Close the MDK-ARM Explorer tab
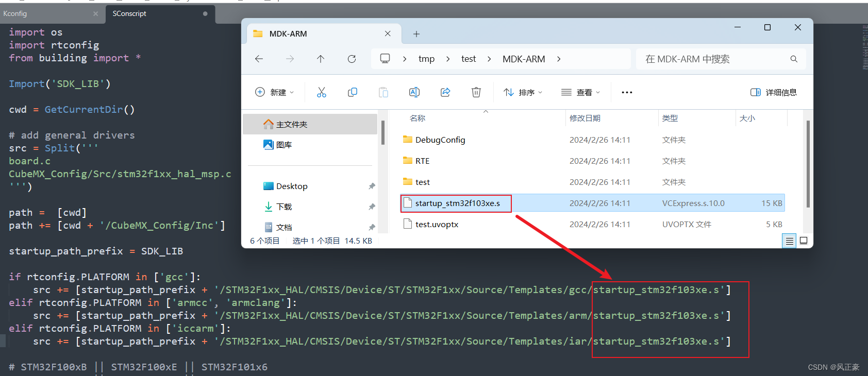Image resolution: width=868 pixels, height=376 pixels. pos(388,33)
